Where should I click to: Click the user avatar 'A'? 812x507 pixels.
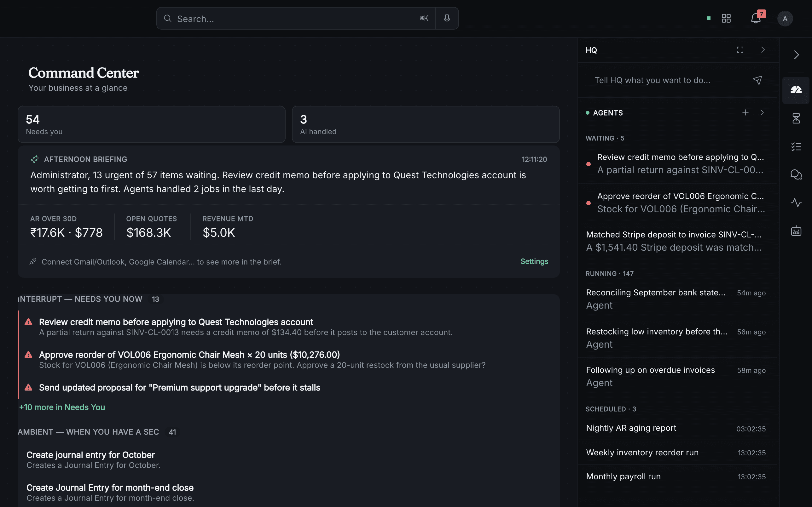pos(785,19)
